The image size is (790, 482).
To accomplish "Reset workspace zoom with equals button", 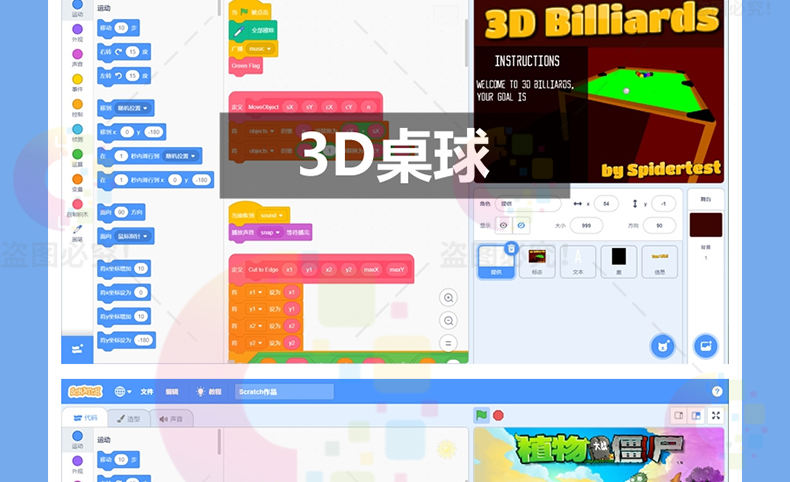I will tap(448, 343).
